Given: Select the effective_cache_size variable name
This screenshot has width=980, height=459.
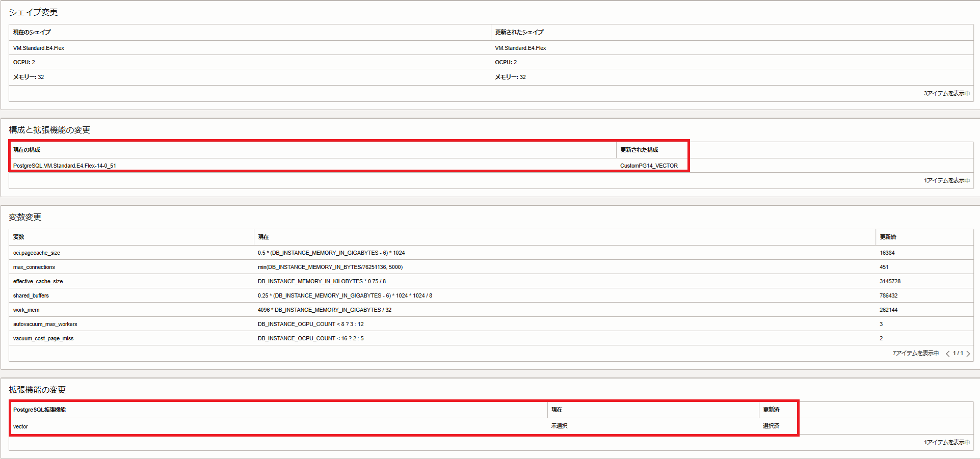Looking at the screenshot, I should [38, 281].
